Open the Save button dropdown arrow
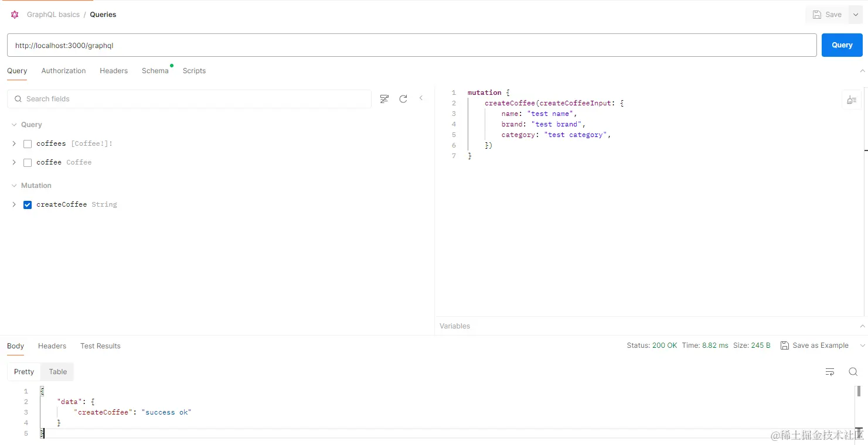Image resolution: width=868 pixels, height=445 pixels. 856,15
